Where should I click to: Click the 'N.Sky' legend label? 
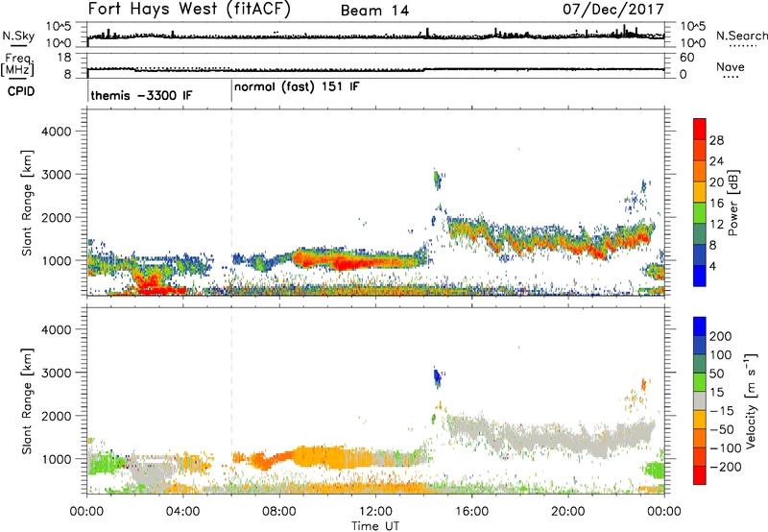click(18, 36)
